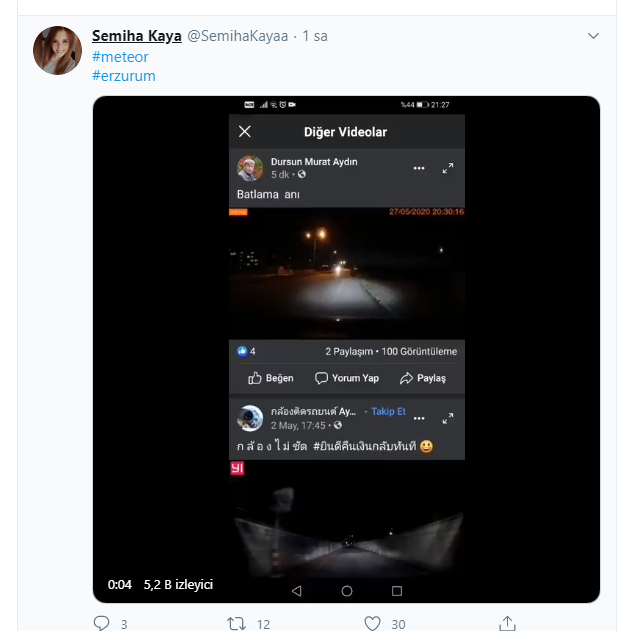630x631 pixels.
Task: Expand the Thai dashcam video fullscreen icon
Action: click(448, 419)
